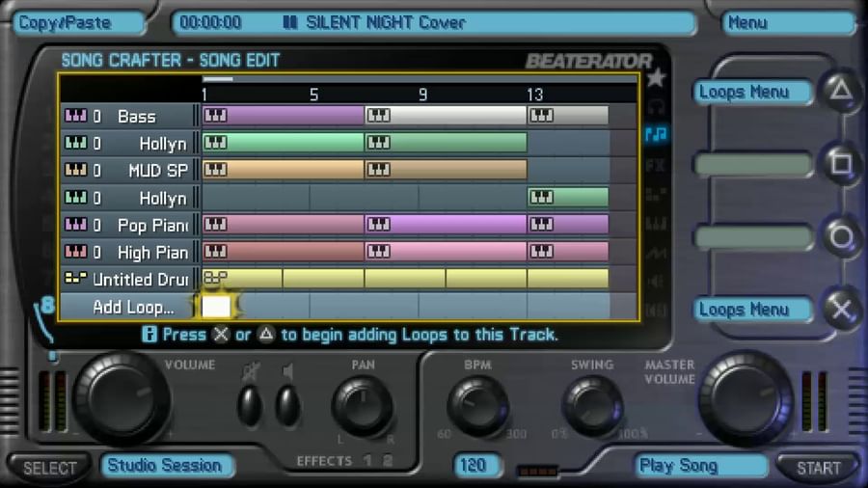Select the orange MUD SP loop at bar 1
868x488 pixels.
tap(283, 170)
